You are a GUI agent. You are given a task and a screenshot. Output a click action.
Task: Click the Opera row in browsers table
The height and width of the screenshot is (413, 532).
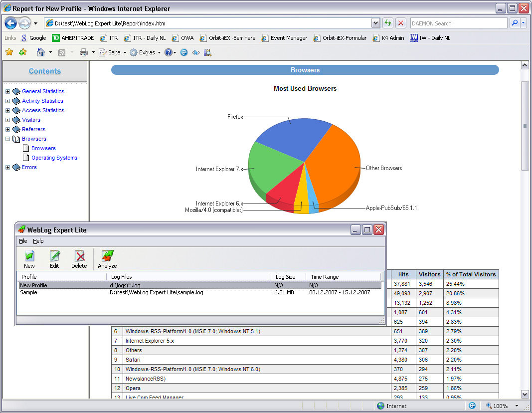[x=305, y=388]
